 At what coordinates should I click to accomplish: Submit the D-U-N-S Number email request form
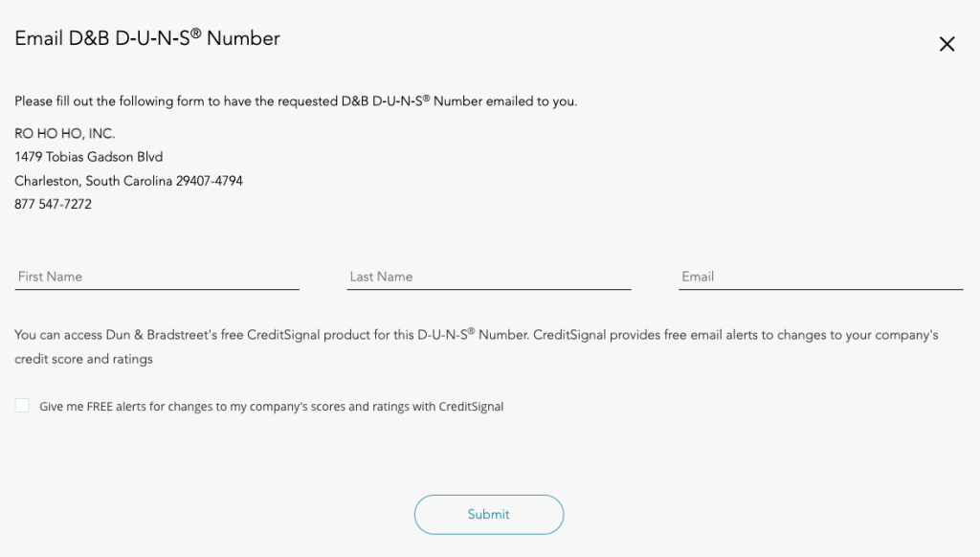pos(488,514)
